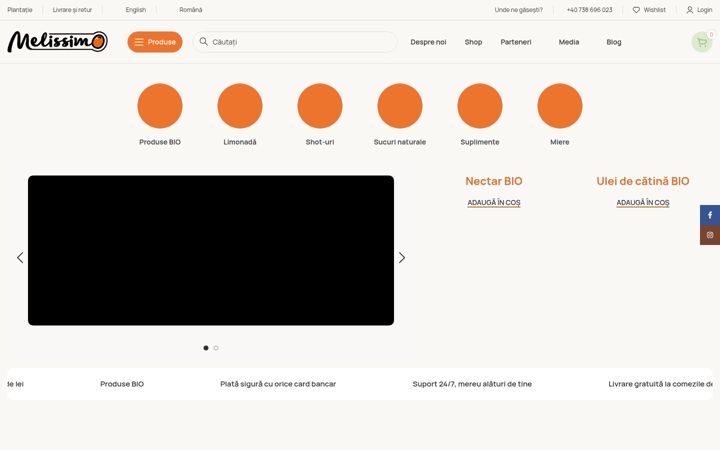
Task: Click the Login text link
Action: coord(704,10)
